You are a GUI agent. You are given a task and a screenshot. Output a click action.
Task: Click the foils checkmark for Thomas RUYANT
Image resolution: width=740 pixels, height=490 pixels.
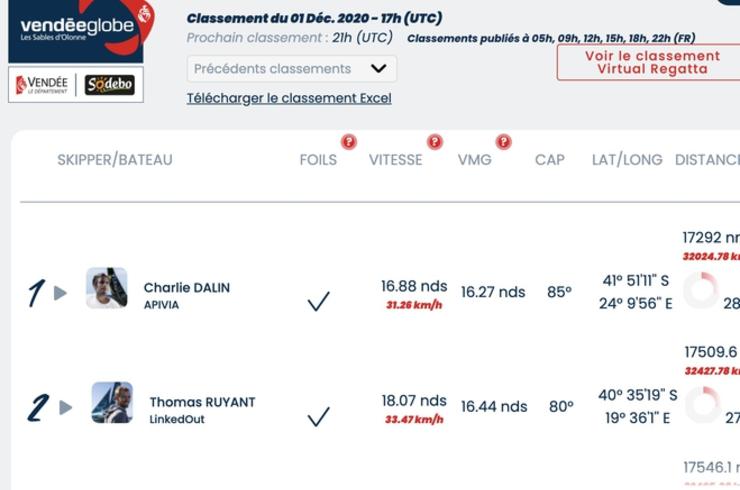(319, 416)
